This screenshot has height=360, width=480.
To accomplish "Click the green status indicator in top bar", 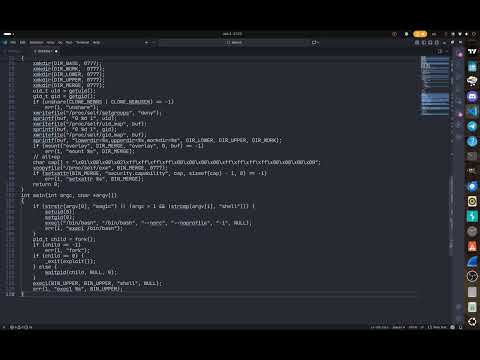I will click(406, 34).
